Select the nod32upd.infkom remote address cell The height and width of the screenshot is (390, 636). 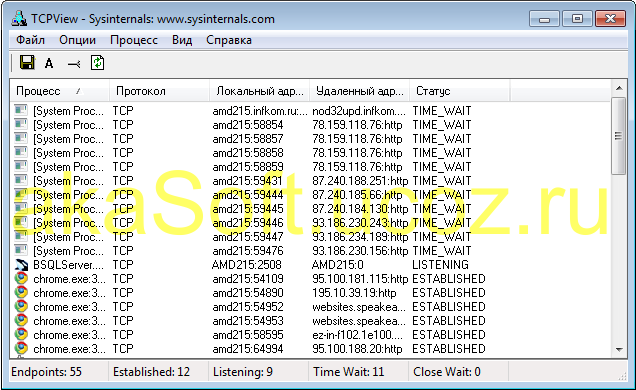click(359, 111)
